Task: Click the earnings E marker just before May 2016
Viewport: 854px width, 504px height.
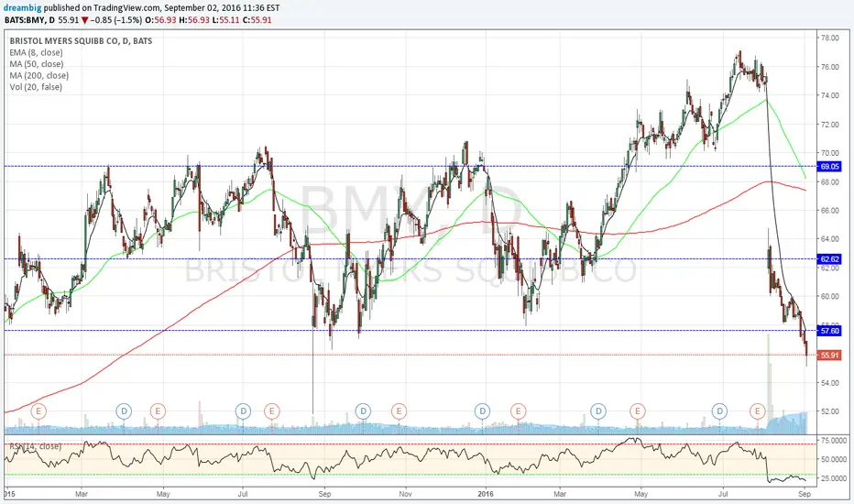Action: 637,411
